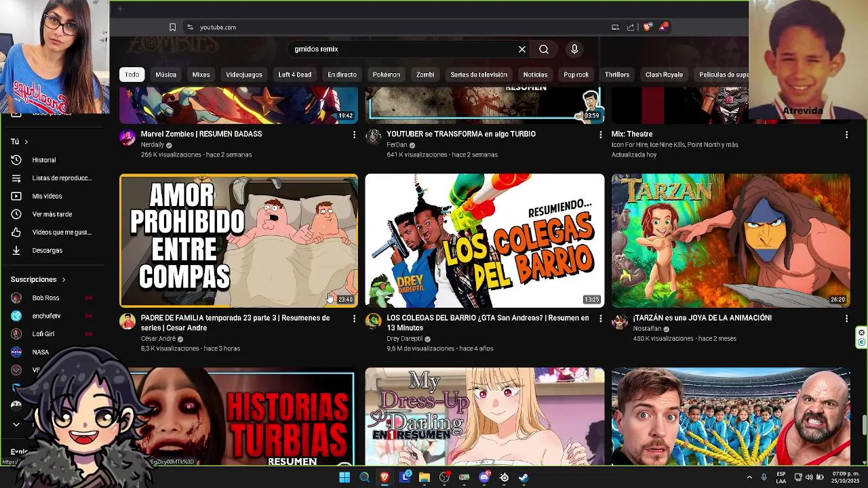Image resolution: width=868 pixels, height=488 pixels.
Task: Open options menu for Mix: Theatre
Action: click(846, 135)
